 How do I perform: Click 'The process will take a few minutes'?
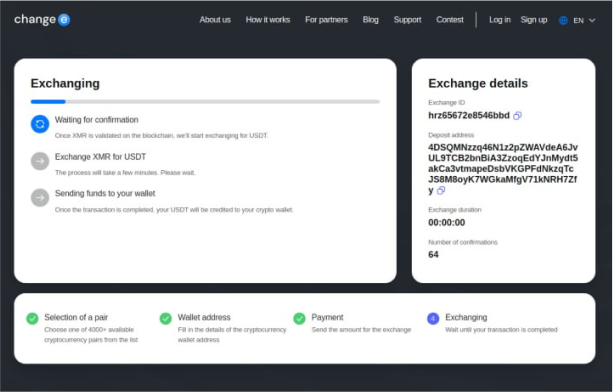point(125,172)
